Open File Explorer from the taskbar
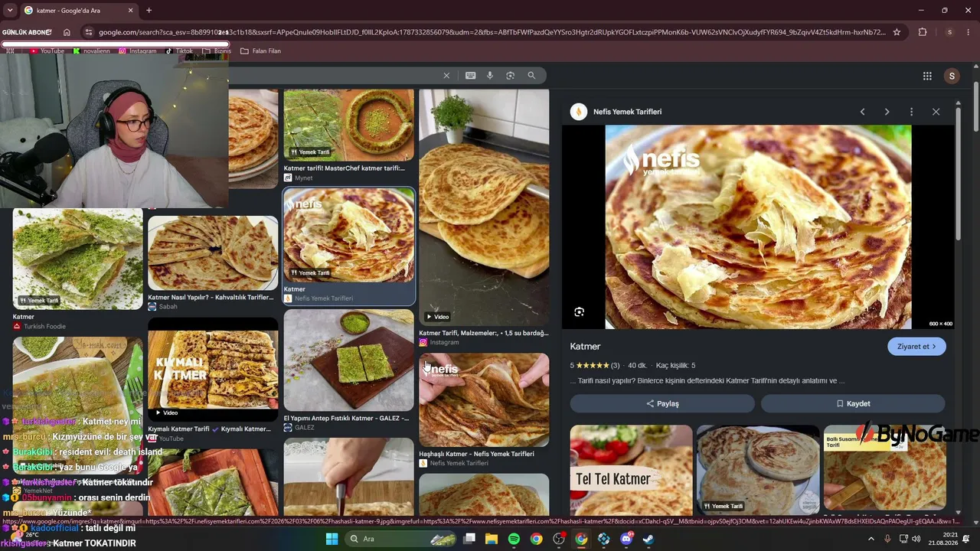 coord(492,539)
